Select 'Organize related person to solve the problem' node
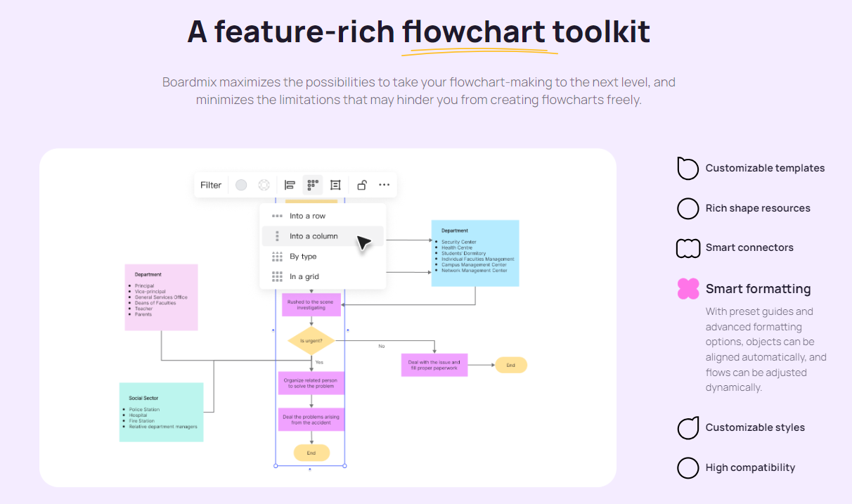 point(311,383)
